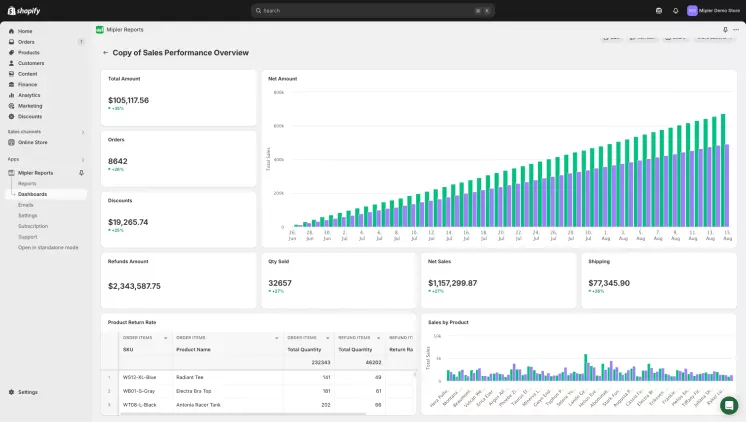Go back using the arrow beside dashboard title
The height and width of the screenshot is (422, 746).
coord(105,52)
